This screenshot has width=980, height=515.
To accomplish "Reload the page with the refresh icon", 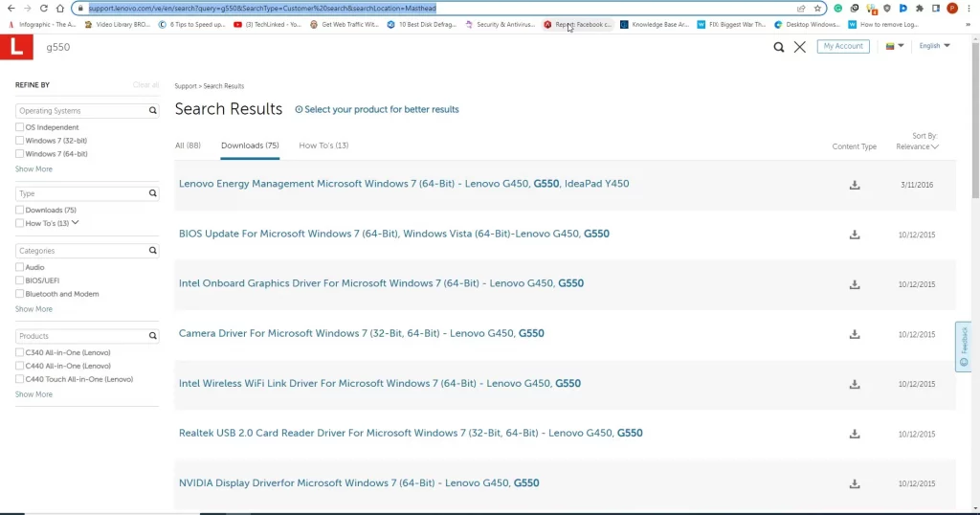I will pos(44,8).
